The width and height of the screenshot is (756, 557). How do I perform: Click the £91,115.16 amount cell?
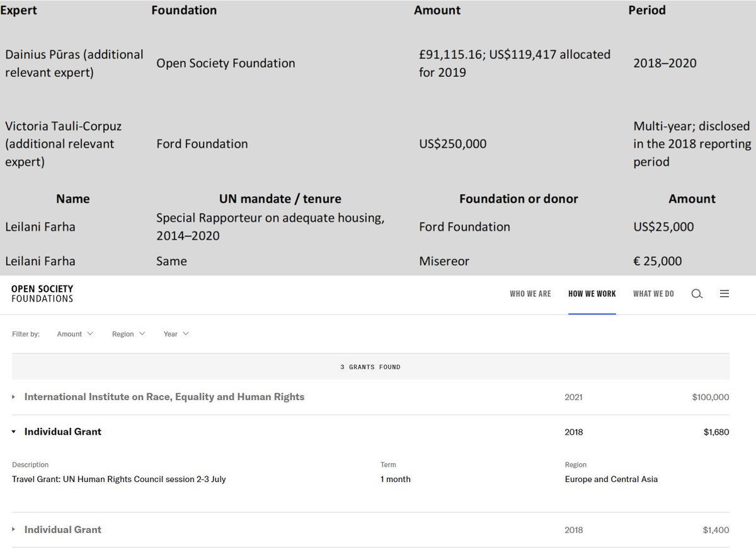tap(515, 63)
